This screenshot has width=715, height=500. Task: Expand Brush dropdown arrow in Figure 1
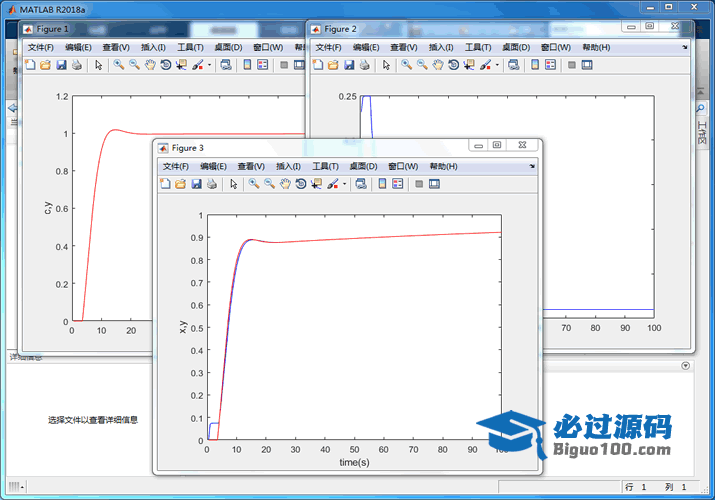pyautogui.click(x=209, y=65)
